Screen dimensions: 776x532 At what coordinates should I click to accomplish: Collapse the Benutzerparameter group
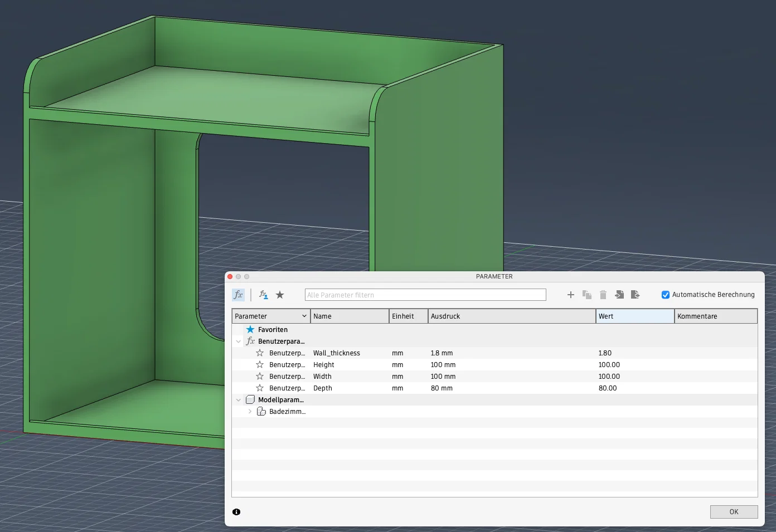pyautogui.click(x=239, y=341)
